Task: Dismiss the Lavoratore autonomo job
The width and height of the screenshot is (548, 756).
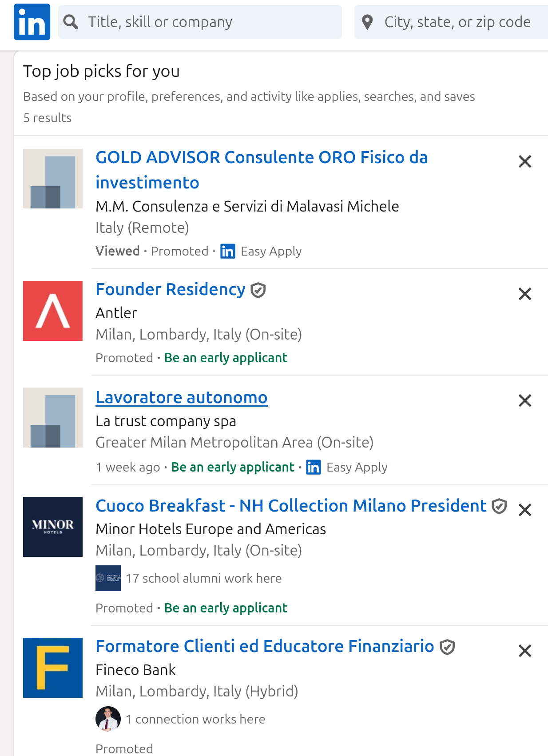Action: 525,400
